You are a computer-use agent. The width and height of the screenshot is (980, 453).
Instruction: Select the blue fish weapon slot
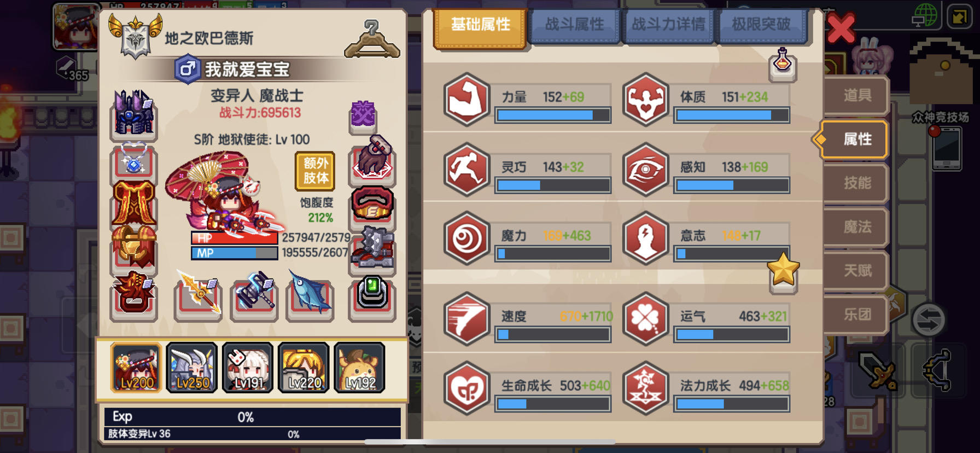[310, 298]
